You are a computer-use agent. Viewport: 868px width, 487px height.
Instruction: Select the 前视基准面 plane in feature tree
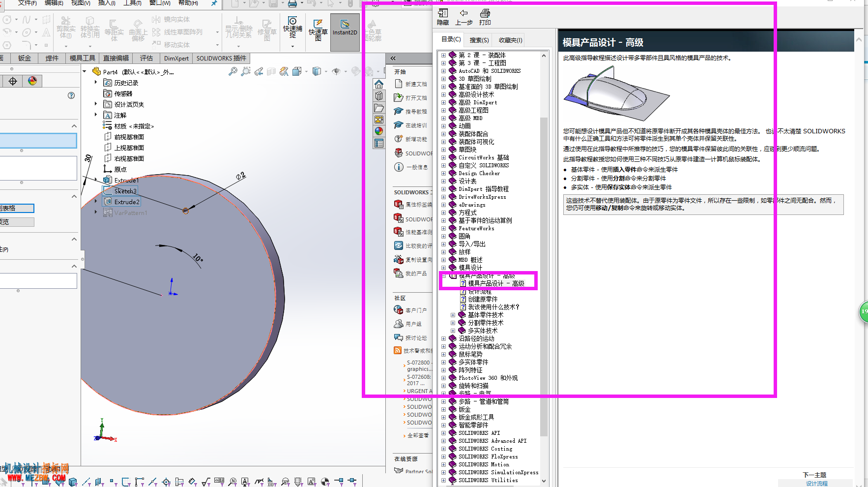pyautogui.click(x=129, y=137)
